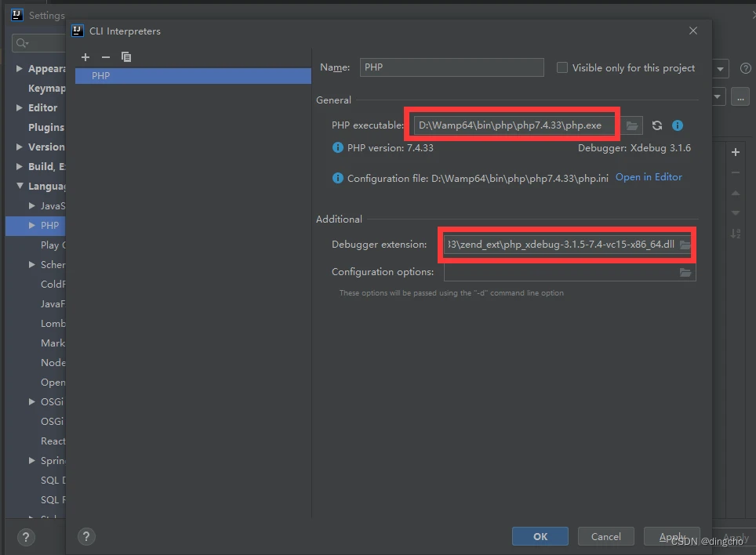Expand the Spring settings node
756x555 pixels.
click(x=32, y=460)
